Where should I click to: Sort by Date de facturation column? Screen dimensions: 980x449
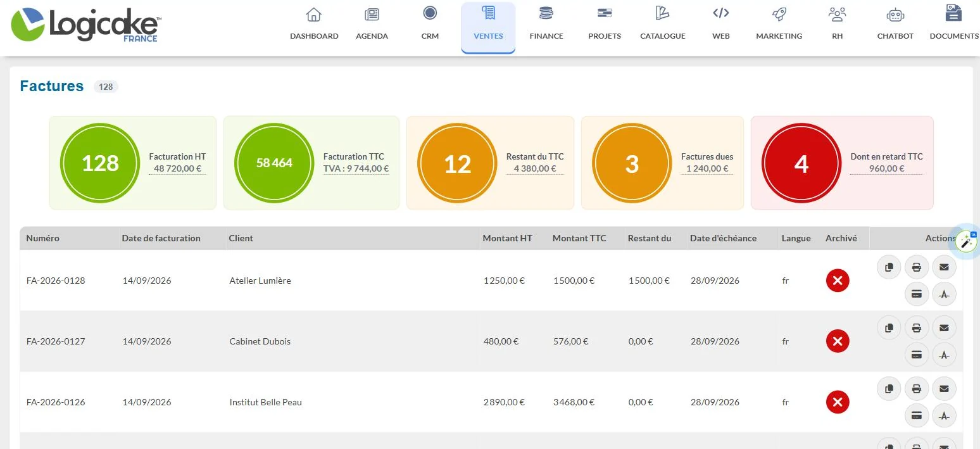pos(161,238)
